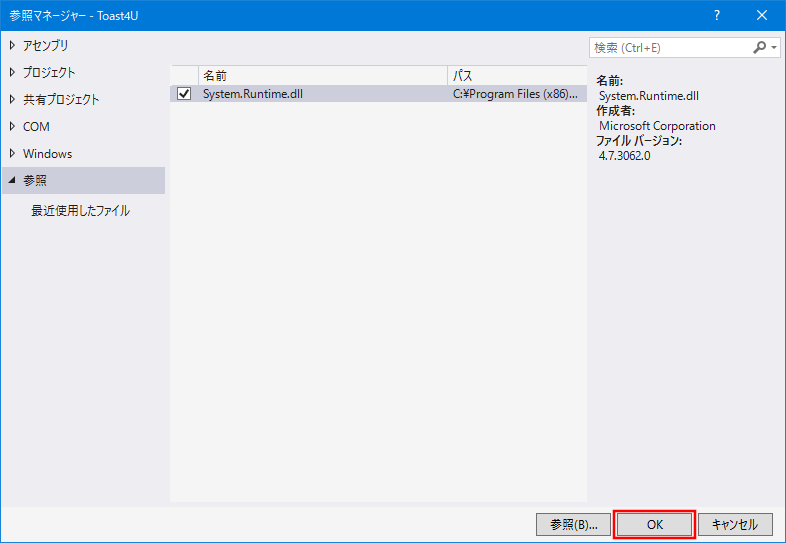Viewport: 786px width, 543px height.
Task: Expand the COM node arrow
Action: click(x=12, y=126)
